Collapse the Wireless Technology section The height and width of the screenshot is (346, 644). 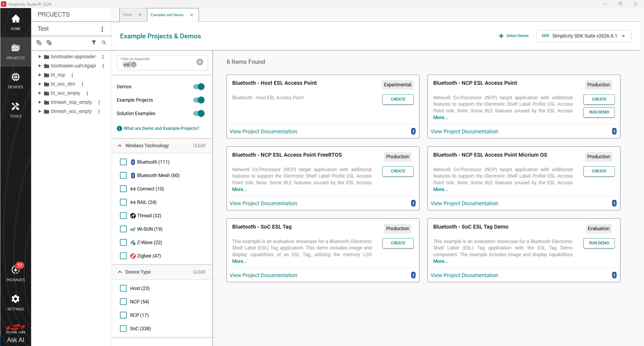[x=120, y=146]
